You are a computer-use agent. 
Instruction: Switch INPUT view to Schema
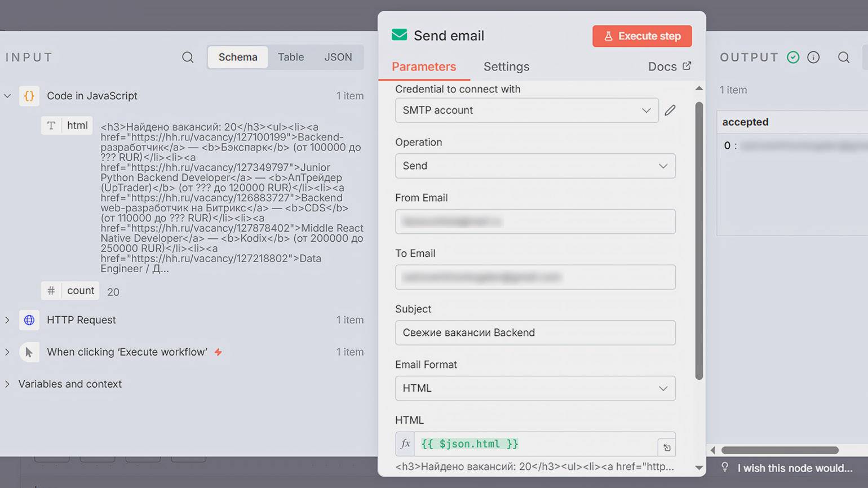pos(238,57)
